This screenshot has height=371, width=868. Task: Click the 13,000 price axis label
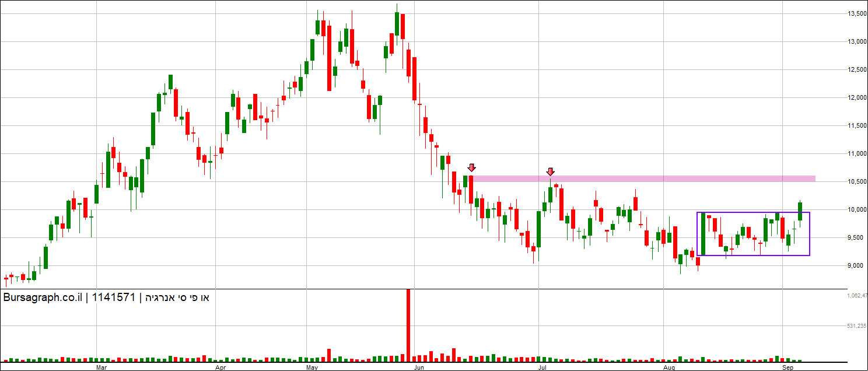pyautogui.click(x=857, y=41)
